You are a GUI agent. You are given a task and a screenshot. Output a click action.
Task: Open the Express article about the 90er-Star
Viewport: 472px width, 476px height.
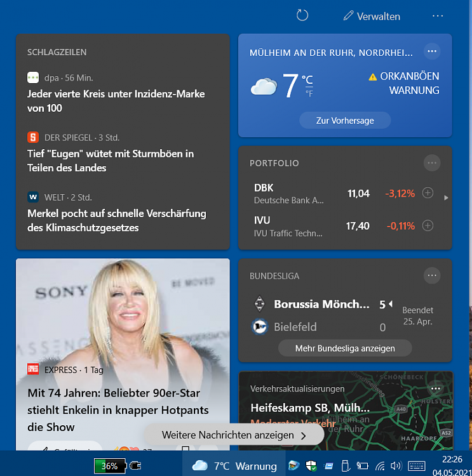118,410
